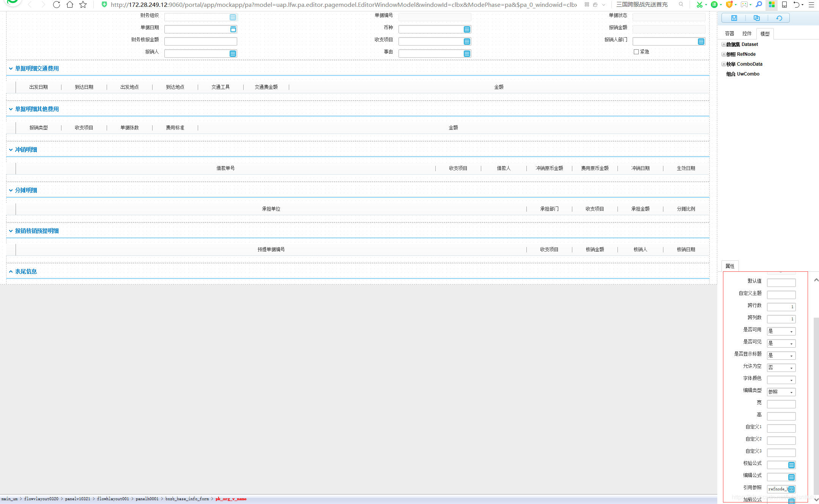Click the properties panel scroll-up arrow
This screenshot has height=504, width=819.
click(816, 280)
